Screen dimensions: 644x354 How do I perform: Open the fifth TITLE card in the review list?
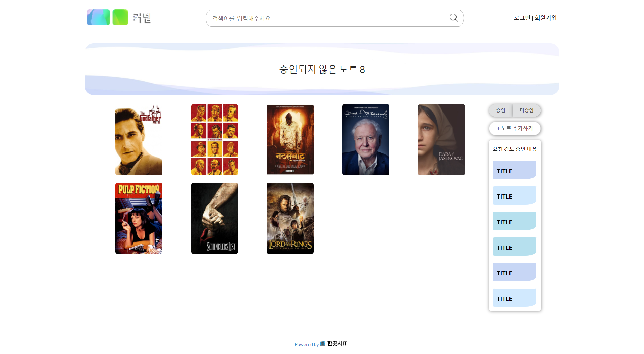coord(515,272)
